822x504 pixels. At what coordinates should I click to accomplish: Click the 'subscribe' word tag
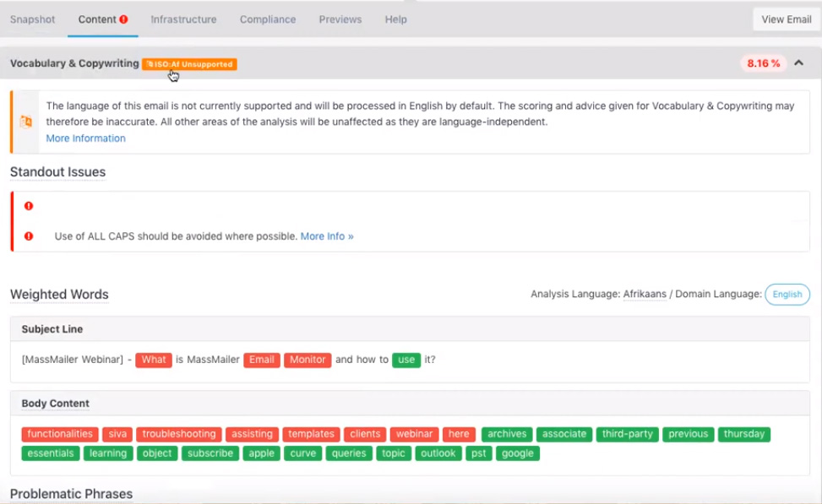pos(210,453)
